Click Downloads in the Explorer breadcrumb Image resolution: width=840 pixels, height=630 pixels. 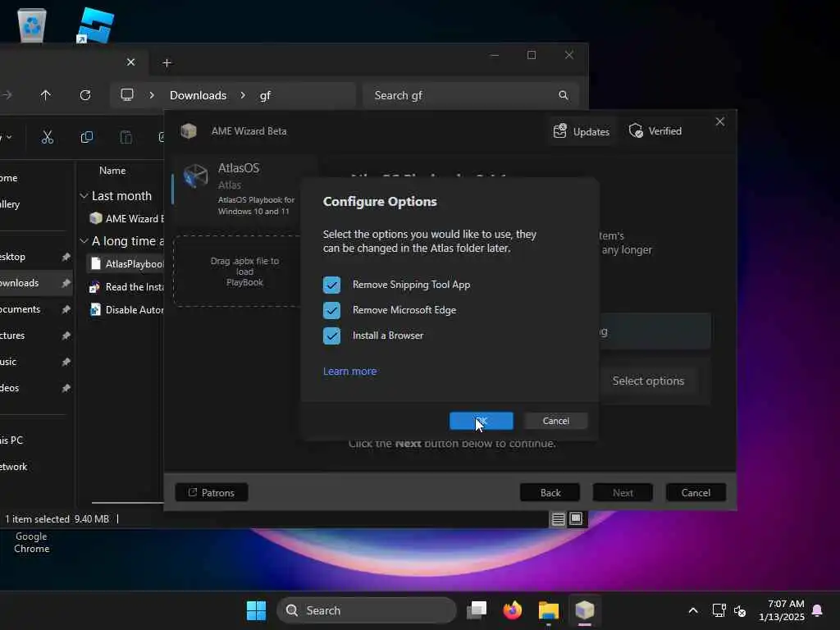point(199,95)
